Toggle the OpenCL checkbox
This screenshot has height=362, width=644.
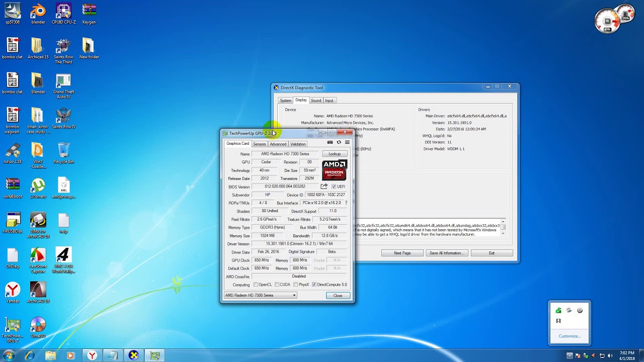[x=256, y=285]
